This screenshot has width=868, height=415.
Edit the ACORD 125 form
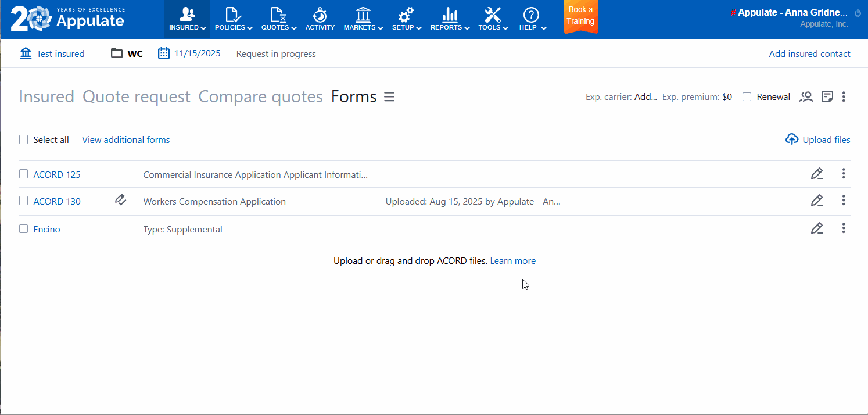[x=817, y=174]
